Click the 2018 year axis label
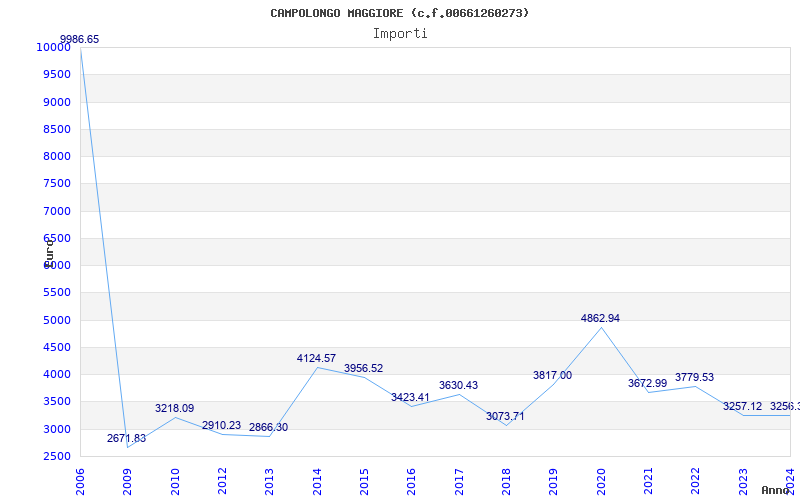 click(506, 482)
